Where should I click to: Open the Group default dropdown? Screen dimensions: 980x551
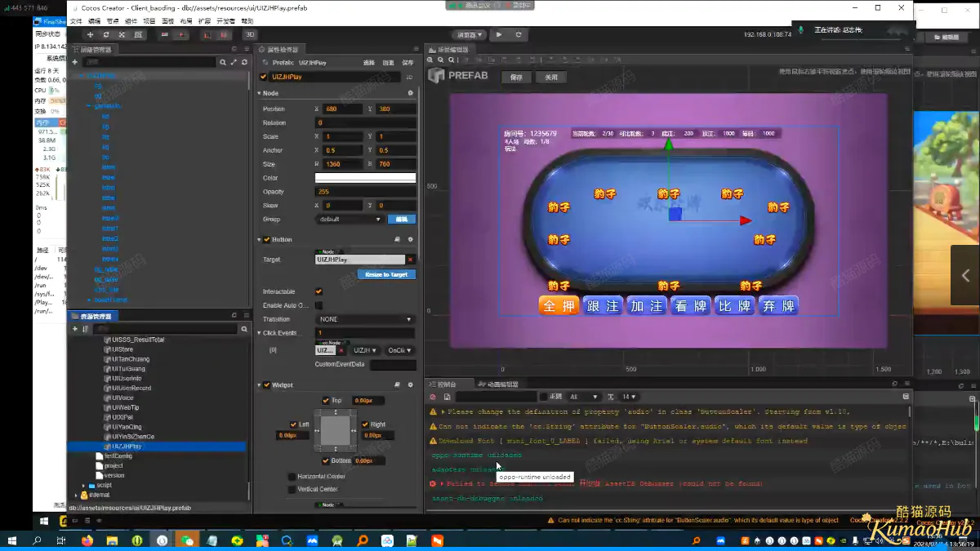coord(350,219)
